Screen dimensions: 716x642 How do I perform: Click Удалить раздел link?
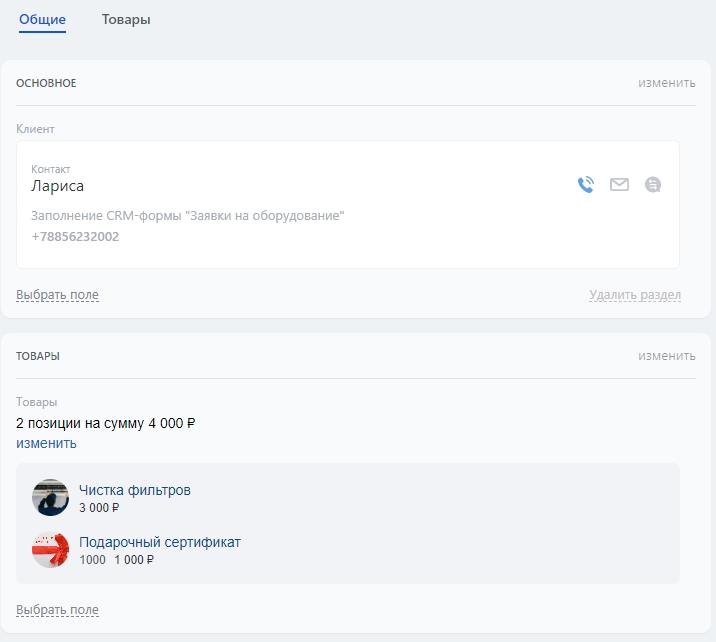(x=635, y=295)
